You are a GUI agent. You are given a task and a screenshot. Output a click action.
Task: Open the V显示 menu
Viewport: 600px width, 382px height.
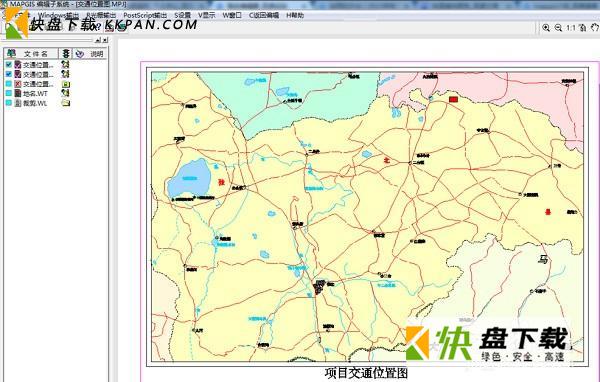pyautogui.click(x=207, y=15)
